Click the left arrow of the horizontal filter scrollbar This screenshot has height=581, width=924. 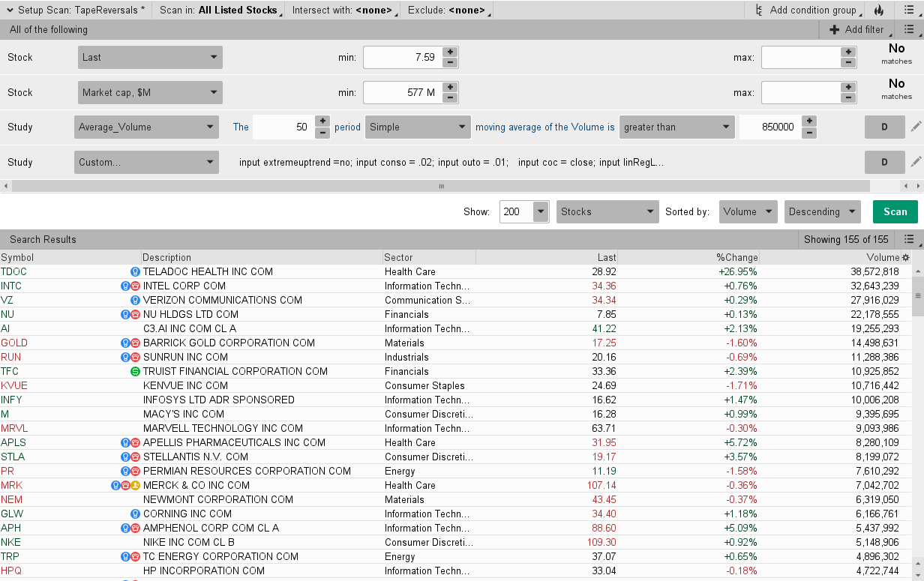point(5,186)
